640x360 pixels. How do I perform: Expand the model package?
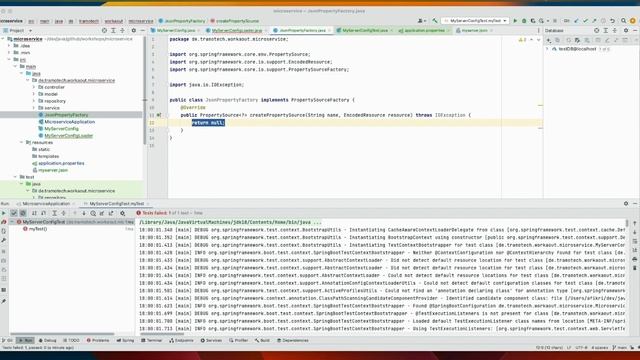click(x=34, y=94)
